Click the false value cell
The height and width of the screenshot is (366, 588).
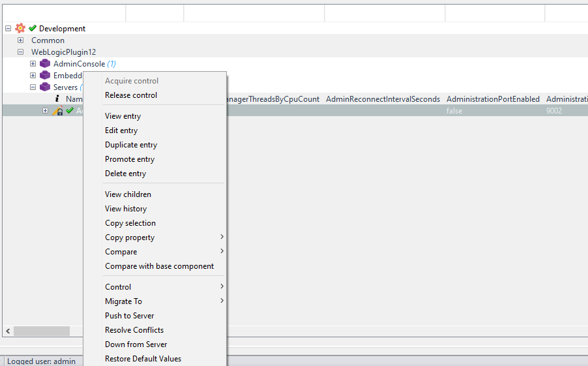point(454,111)
